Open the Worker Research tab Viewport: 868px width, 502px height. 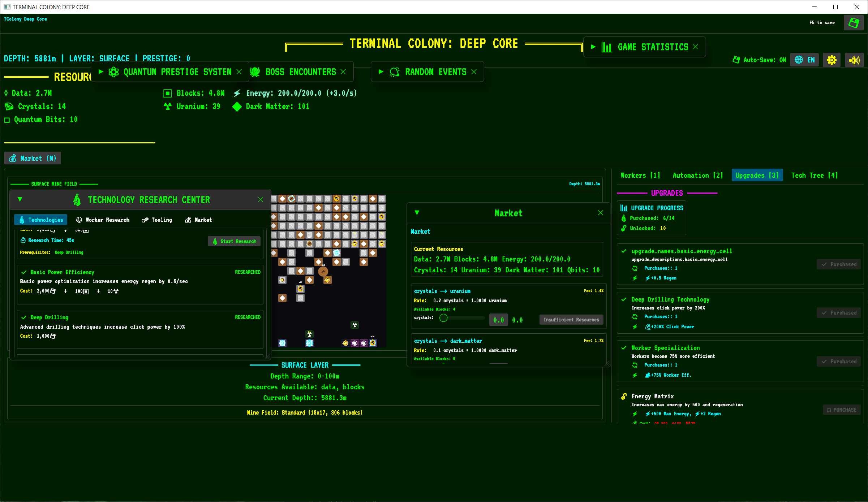[103, 220]
